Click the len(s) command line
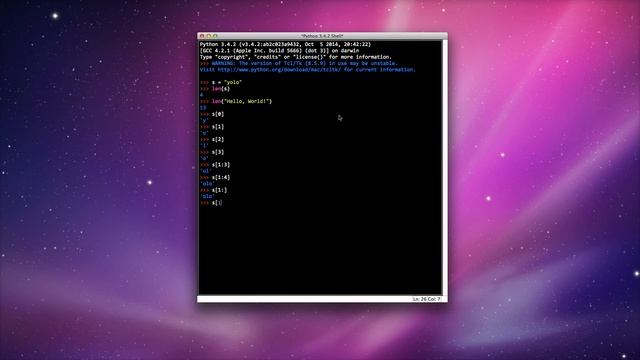Screen dimensions: 640x360 tap(215, 89)
